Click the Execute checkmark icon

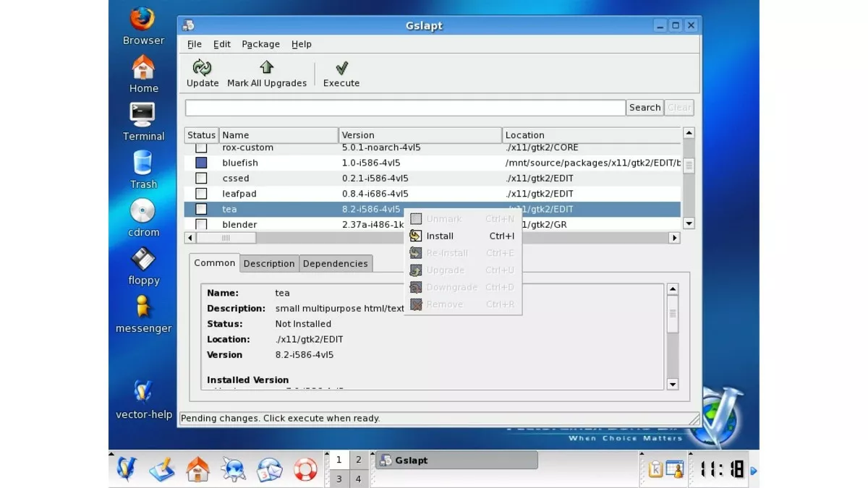(341, 68)
